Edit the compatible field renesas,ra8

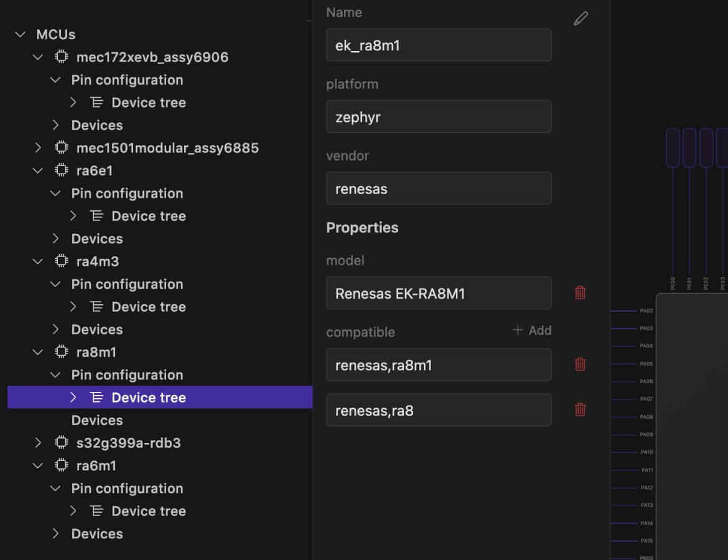tap(439, 410)
